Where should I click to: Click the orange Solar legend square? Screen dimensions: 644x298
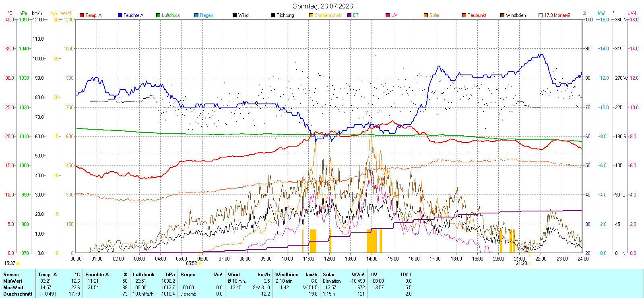pyautogui.click(x=426, y=15)
